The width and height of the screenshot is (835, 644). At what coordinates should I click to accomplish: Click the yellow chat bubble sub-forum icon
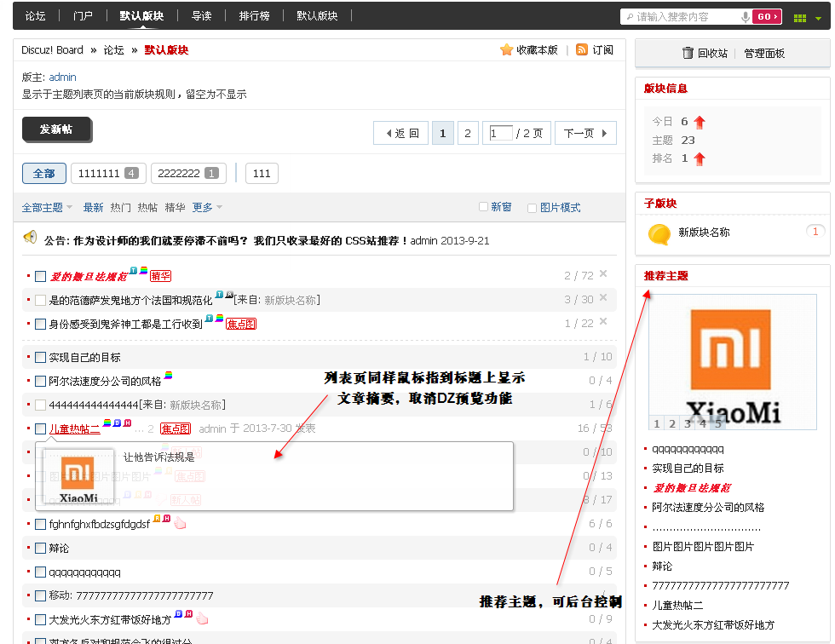(659, 233)
